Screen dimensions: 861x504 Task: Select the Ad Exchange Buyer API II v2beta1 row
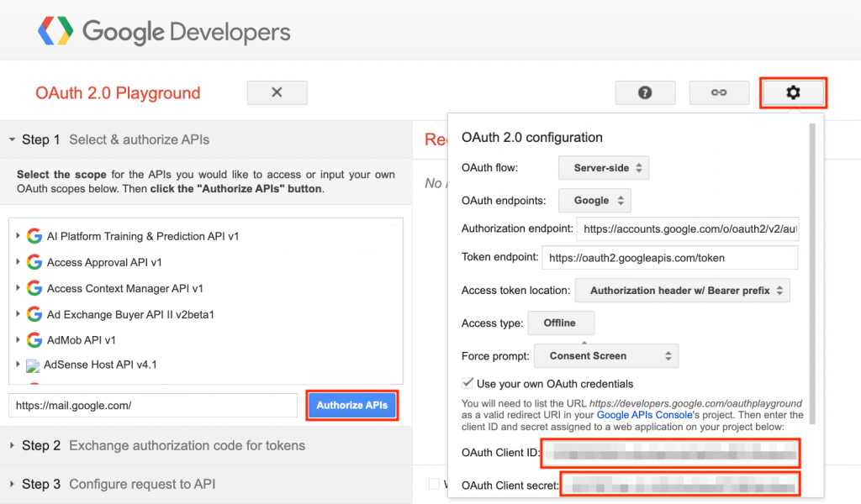130,314
